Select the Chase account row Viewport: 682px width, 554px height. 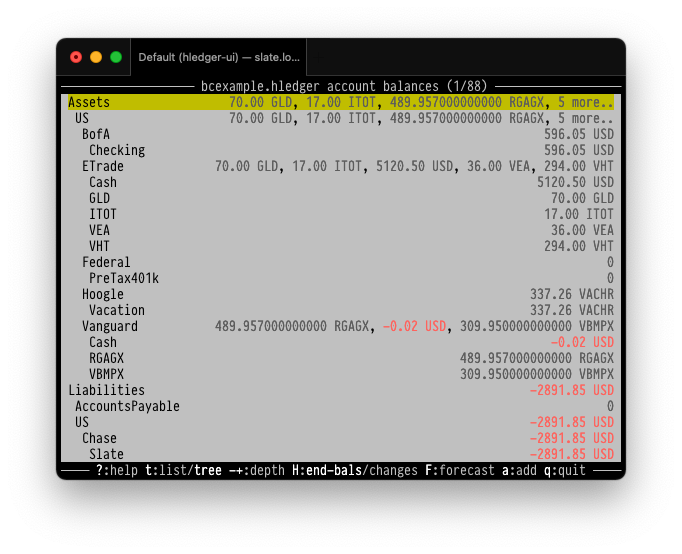pyautogui.click(x=99, y=438)
